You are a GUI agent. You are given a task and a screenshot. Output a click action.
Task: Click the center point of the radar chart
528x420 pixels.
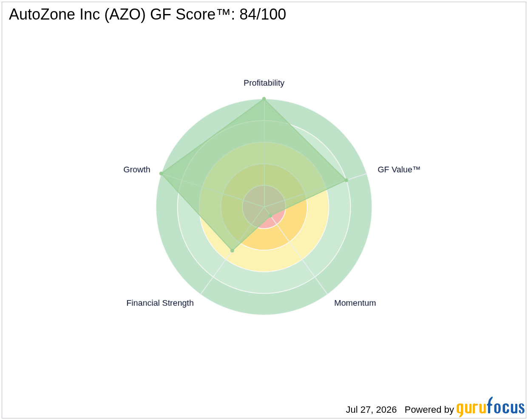264,207
